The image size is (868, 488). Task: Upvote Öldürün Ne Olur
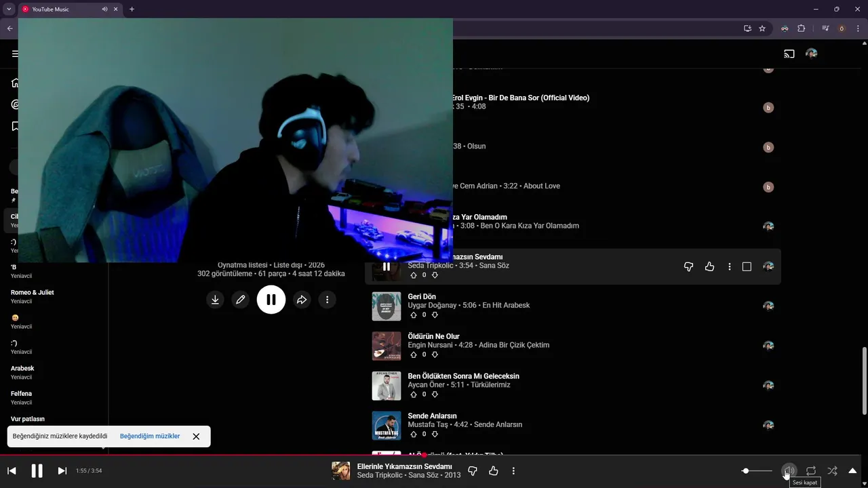click(x=414, y=354)
